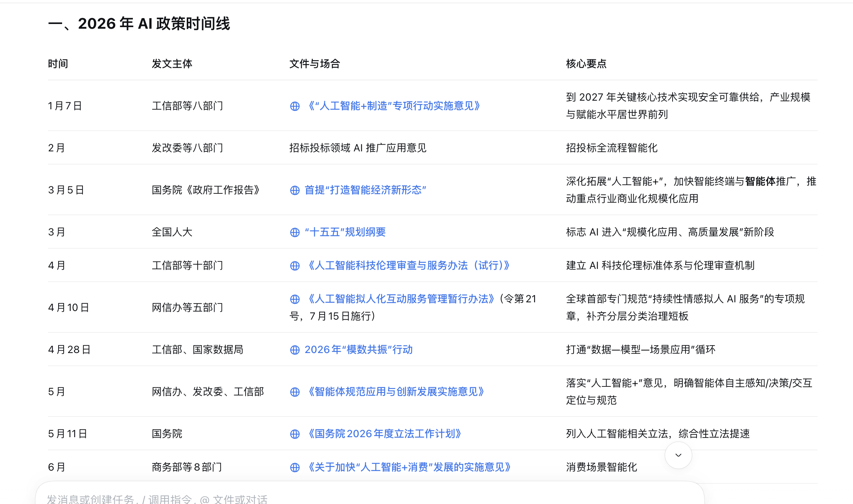Image resolution: width=853 pixels, height=504 pixels.
Task: Click cell 国务院《政府工作报告》
Action: (207, 190)
